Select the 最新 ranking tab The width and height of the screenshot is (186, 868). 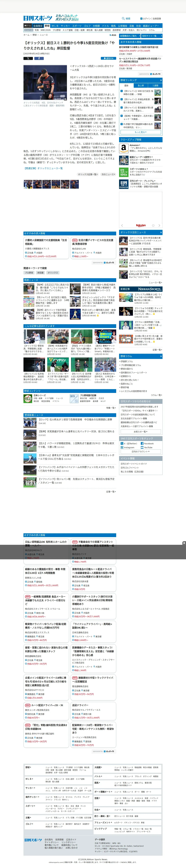pyautogui.click(x=126, y=86)
